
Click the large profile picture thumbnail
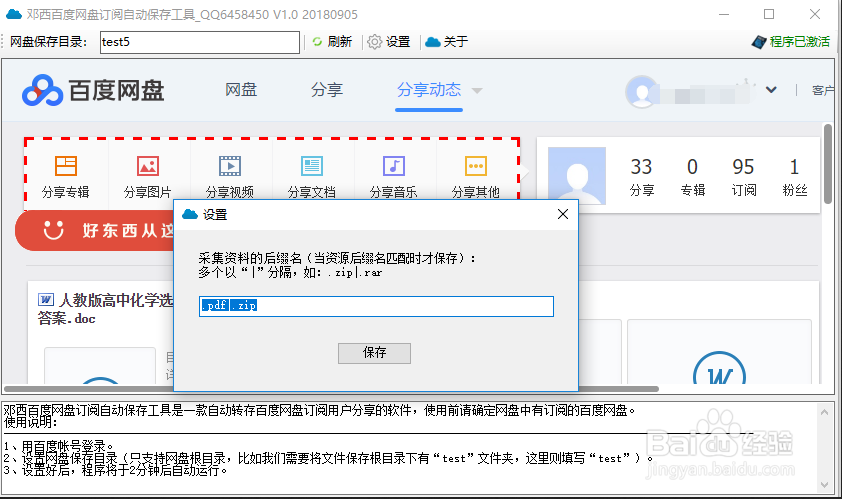coord(577,176)
